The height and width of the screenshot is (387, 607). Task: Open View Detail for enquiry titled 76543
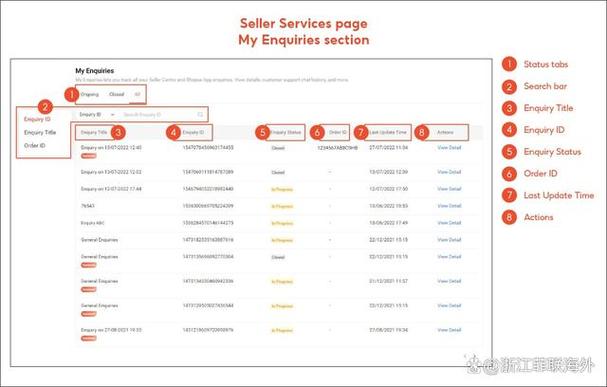point(449,206)
